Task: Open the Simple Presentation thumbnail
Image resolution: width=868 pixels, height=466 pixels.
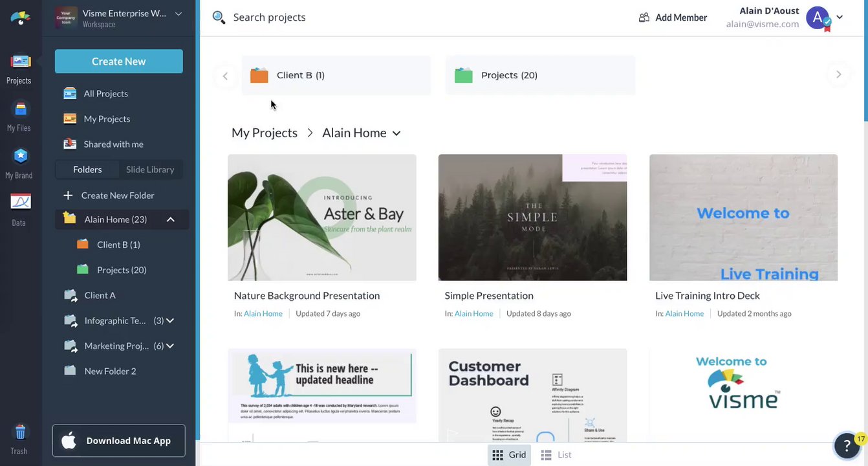Action: pyautogui.click(x=532, y=217)
